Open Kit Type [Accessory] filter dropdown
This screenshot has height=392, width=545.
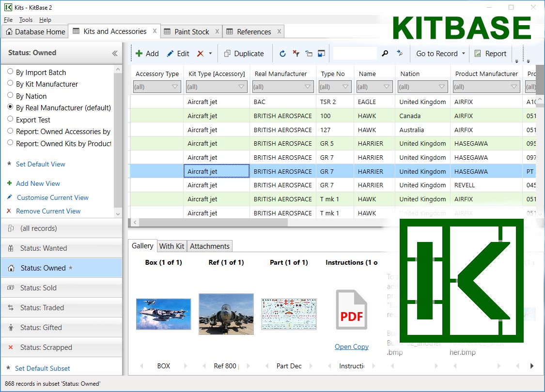pos(241,87)
